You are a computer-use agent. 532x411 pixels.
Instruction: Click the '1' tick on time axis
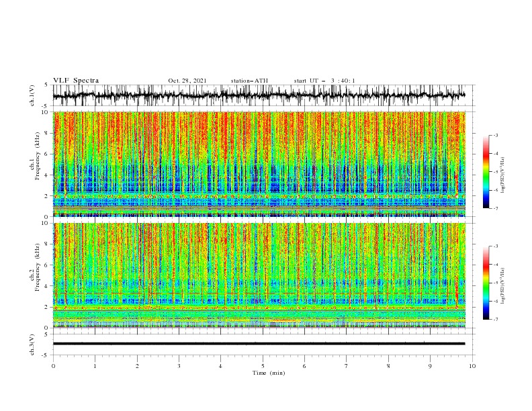coord(95,366)
